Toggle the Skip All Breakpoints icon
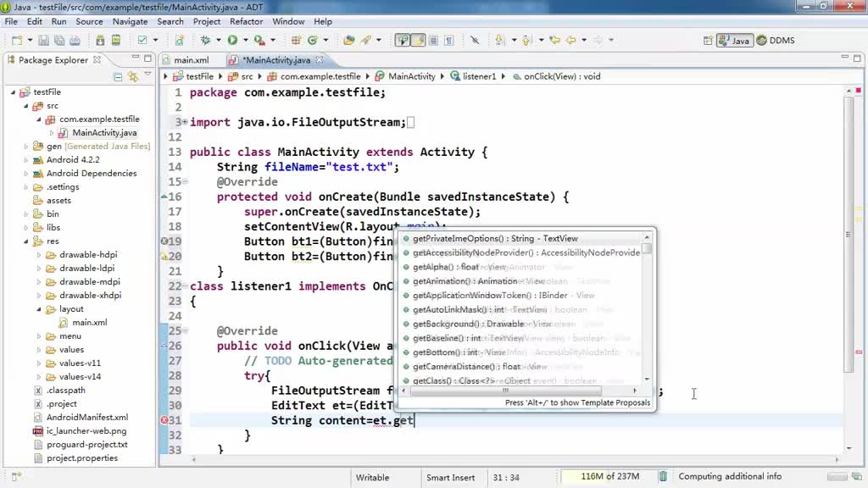Image resolution: width=868 pixels, height=488 pixels. (475, 41)
